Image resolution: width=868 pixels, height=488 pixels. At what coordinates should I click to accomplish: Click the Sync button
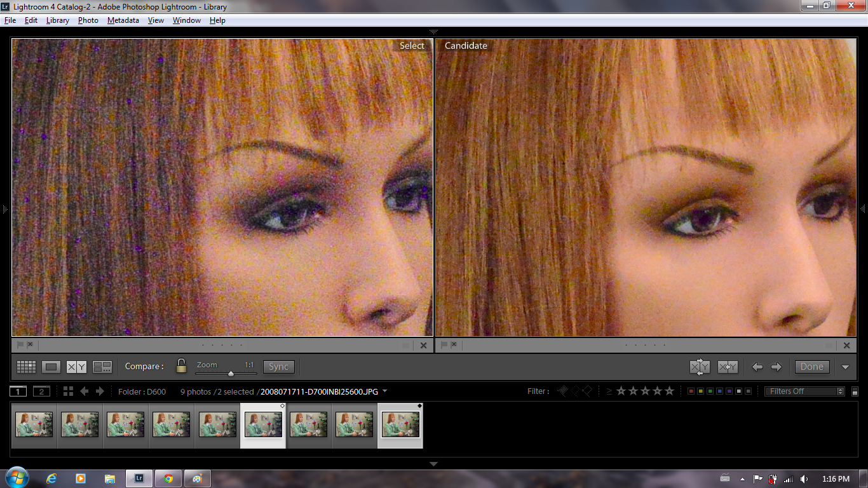pyautogui.click(x=278, y=367)
